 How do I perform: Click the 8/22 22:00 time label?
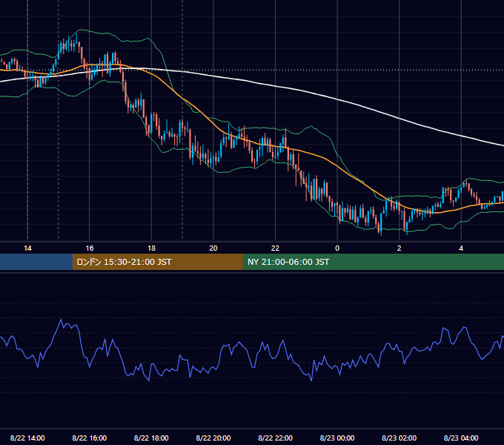tap(276, 438)
